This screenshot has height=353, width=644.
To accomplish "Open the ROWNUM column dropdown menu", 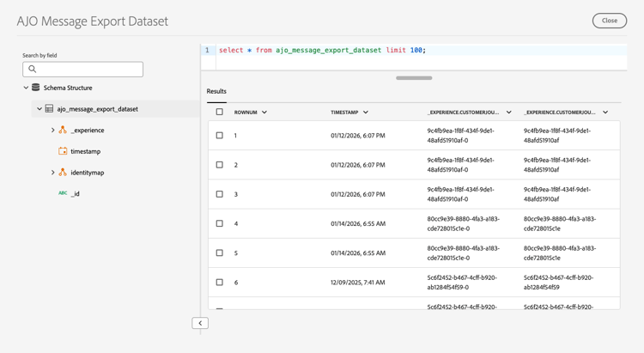I will (264, 113).
